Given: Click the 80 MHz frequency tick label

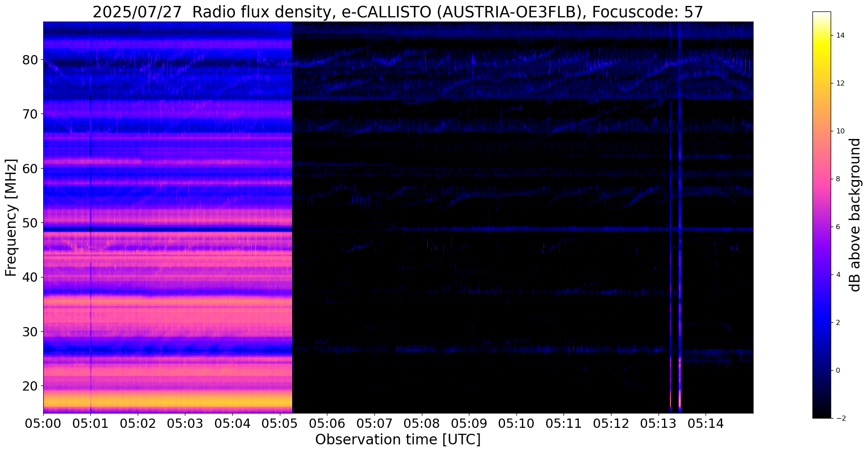Looking at the screenshot, I should (x=30, y=60).
